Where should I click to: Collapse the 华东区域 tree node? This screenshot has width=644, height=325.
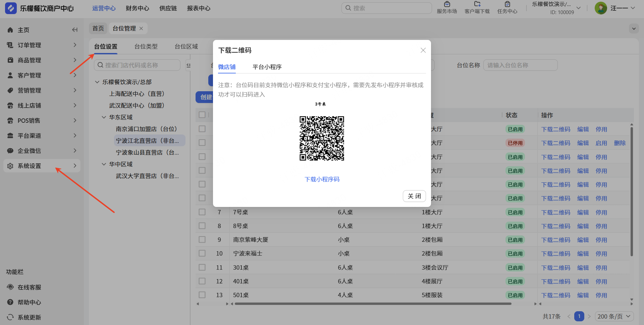pyautogui.click(x=104, y=117)
